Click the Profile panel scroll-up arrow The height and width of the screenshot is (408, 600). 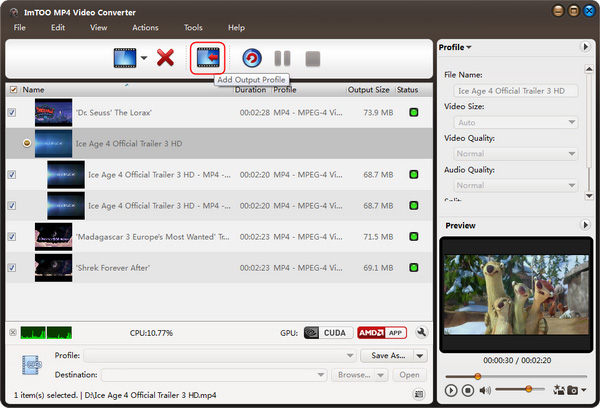589,69
